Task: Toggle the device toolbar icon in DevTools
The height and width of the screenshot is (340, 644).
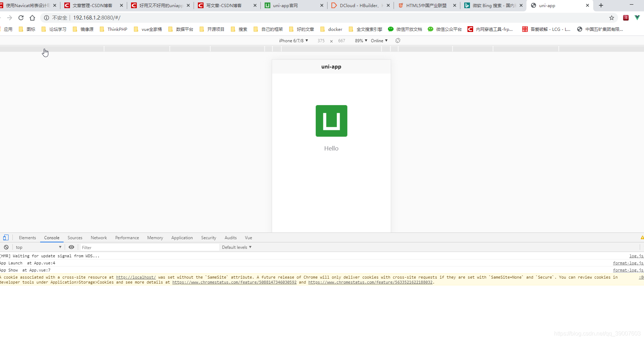Action: (6, 238)
